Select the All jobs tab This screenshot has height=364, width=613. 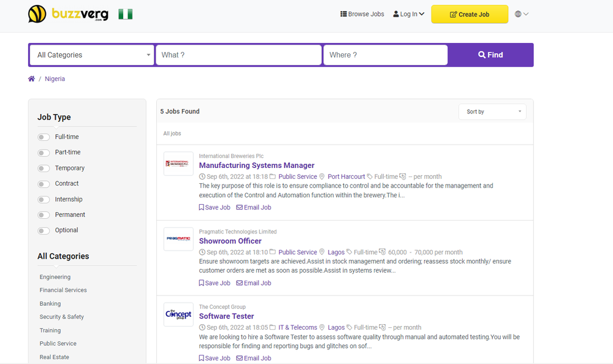(x=171, y=133)
